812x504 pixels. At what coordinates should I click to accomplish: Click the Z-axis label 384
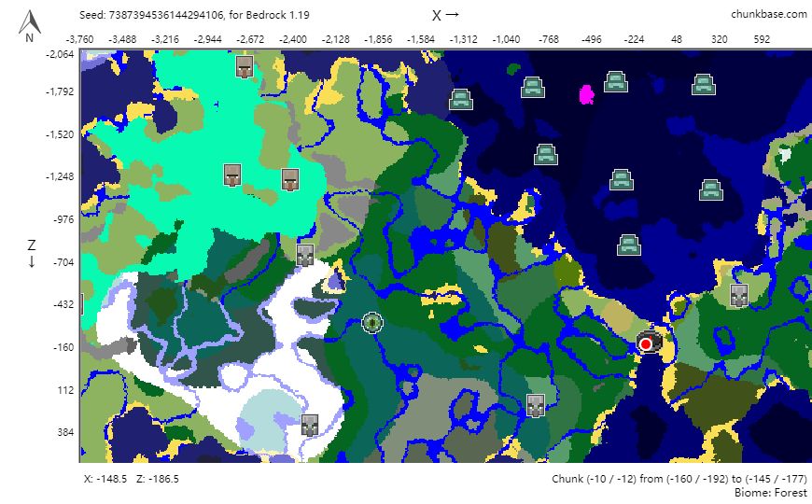pos(65,432)
